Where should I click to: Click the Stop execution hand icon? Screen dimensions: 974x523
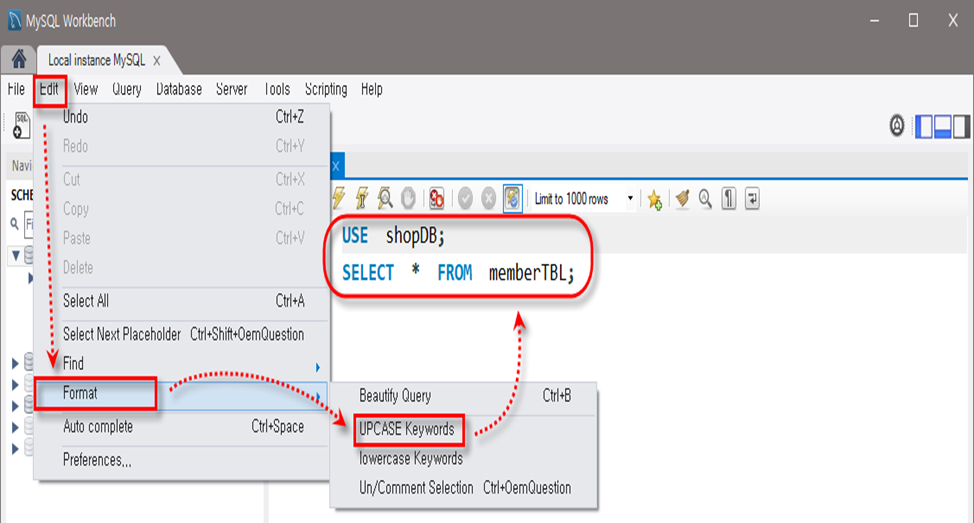pos(408,199)
